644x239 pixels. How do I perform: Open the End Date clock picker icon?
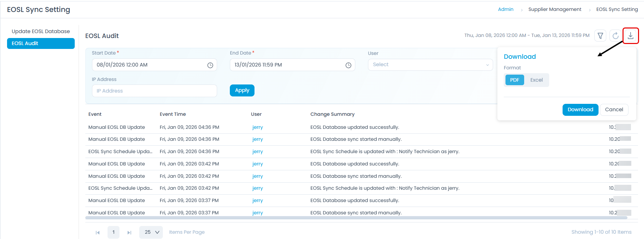[x=348, y=65]
